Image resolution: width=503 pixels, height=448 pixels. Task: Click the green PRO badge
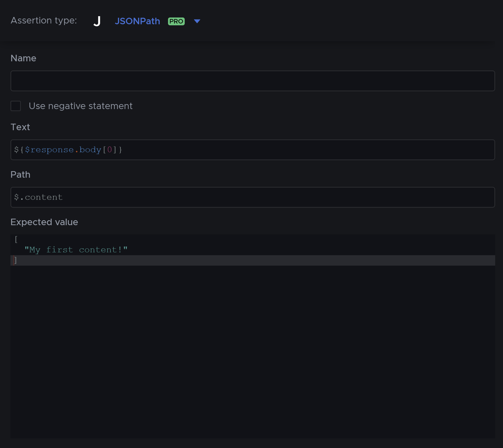tap(176, 21)
